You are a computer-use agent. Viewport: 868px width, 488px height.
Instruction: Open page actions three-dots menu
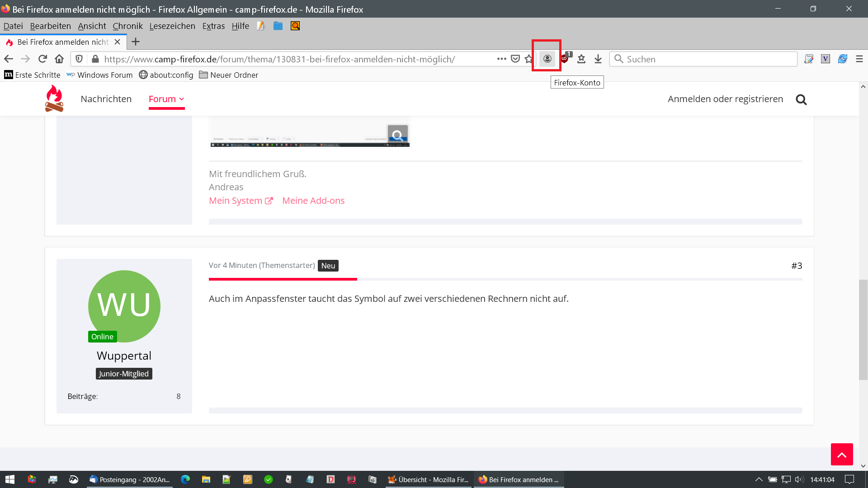tap(501, 59)
